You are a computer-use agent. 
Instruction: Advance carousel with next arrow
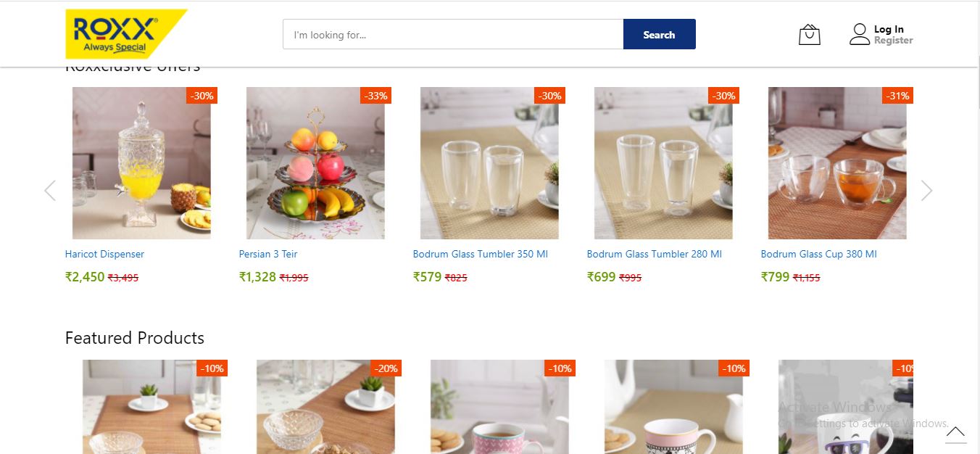click(x=926, y=191)
